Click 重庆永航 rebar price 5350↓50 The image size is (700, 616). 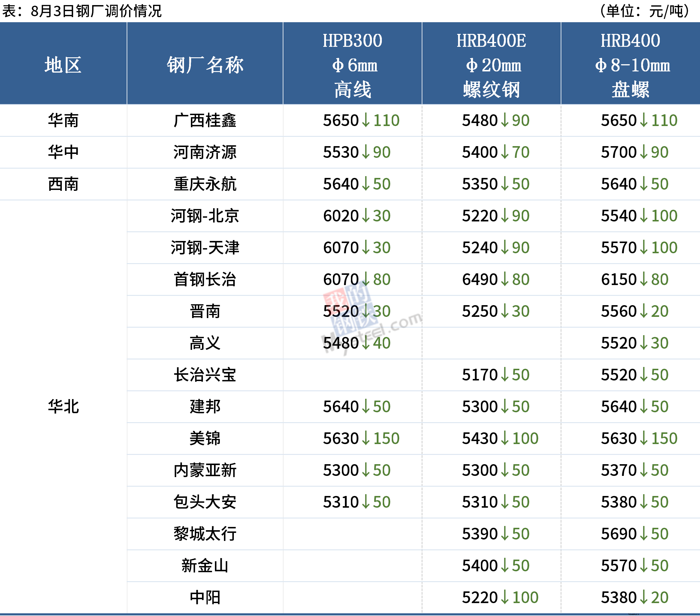pyautogui.click(x=496, y=184)
